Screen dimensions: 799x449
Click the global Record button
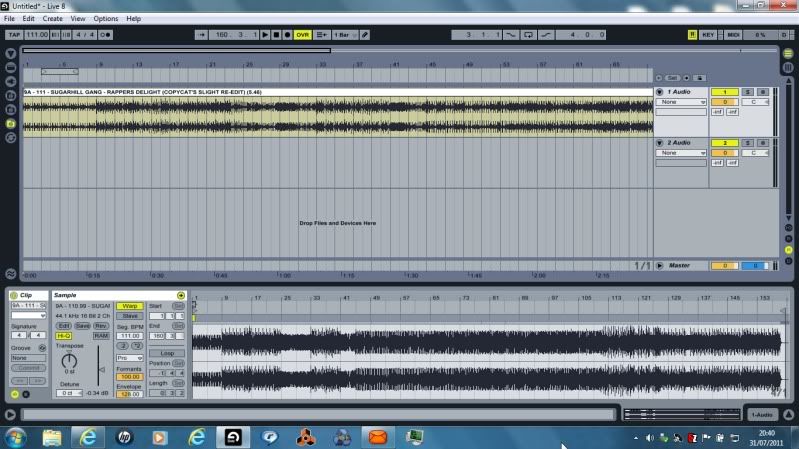[288, 35]
